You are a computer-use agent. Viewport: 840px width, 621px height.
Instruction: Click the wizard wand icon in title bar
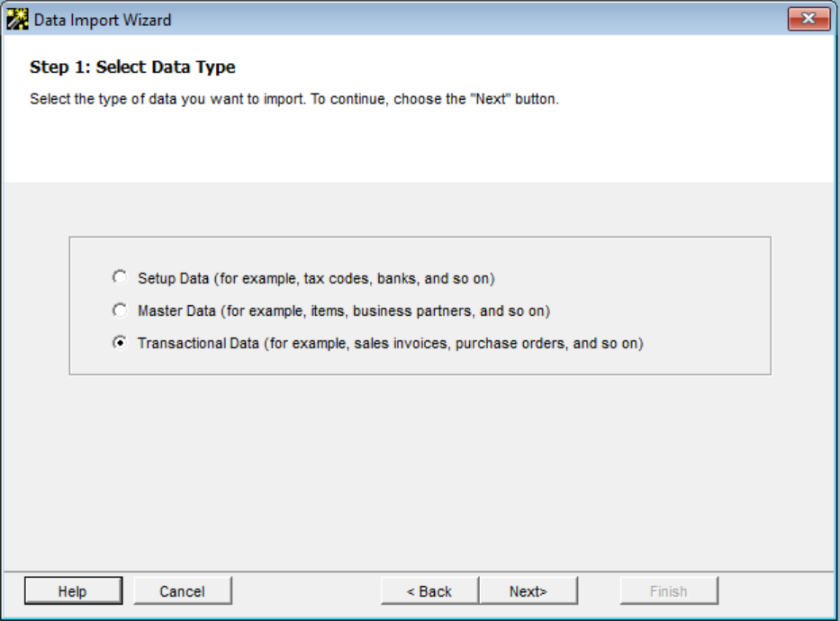[17, 20]
